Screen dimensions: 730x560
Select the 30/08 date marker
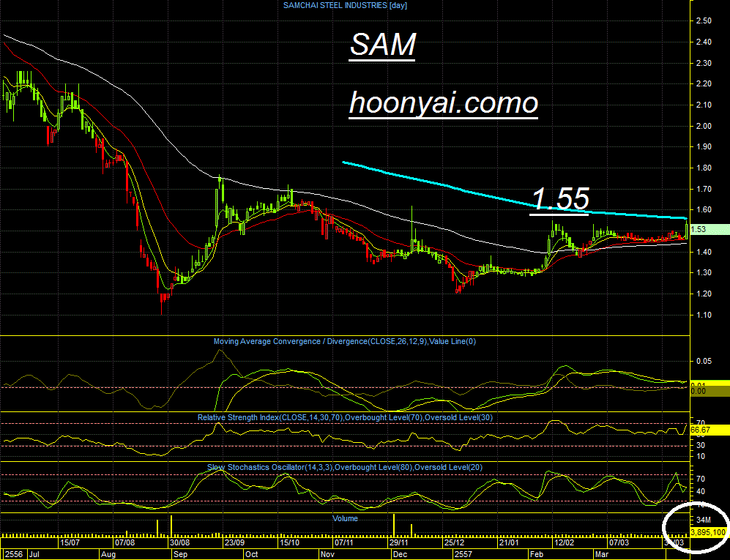coord(179,542)
